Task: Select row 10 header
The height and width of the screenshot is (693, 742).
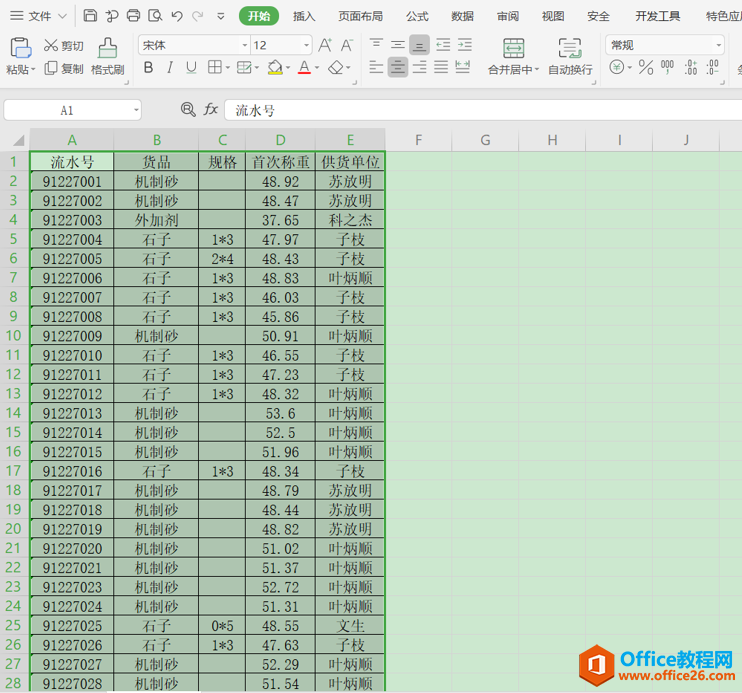Action: (x=14, y=336)
